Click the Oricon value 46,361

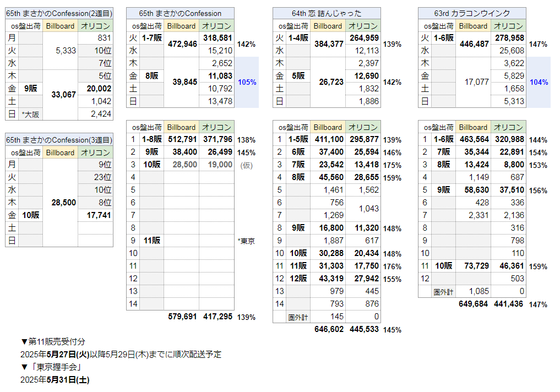point(512,266)
